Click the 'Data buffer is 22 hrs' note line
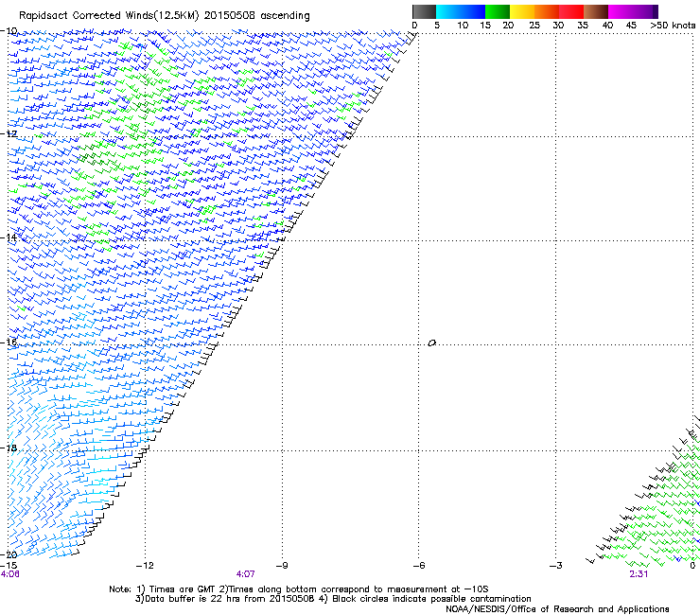700x615 pixels. [333, 599]
